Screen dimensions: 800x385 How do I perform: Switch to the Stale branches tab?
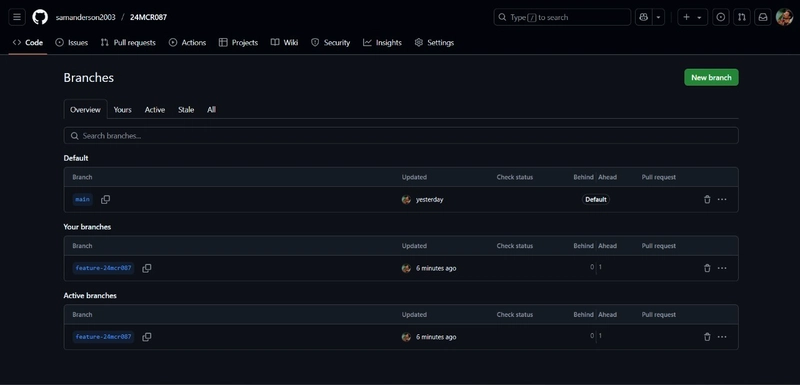point(186,110)
